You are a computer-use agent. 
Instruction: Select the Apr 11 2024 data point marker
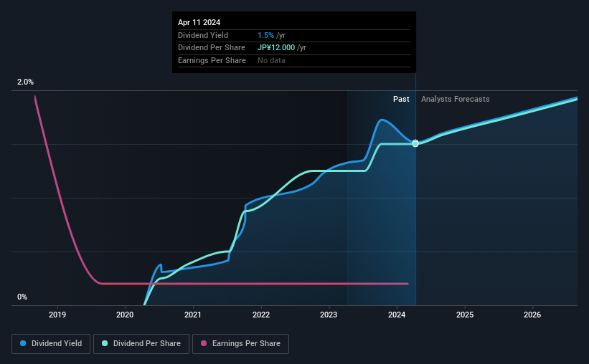pos(415,143)
